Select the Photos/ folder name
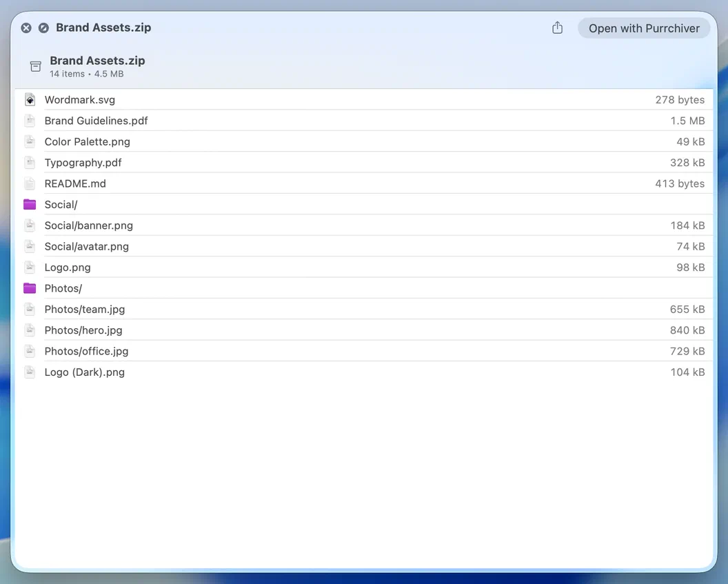The width and height of the screenshot is (728, 584). (63, 288)
